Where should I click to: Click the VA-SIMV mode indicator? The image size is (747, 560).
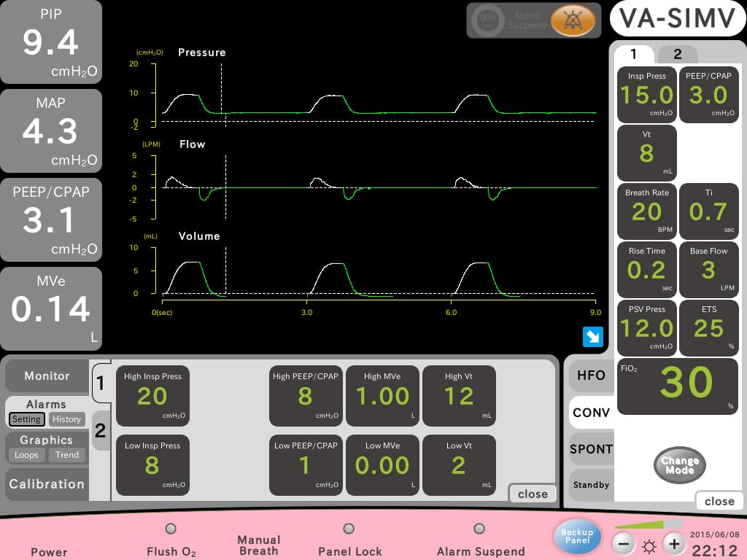pyautogui.click(x=678, y=19)
